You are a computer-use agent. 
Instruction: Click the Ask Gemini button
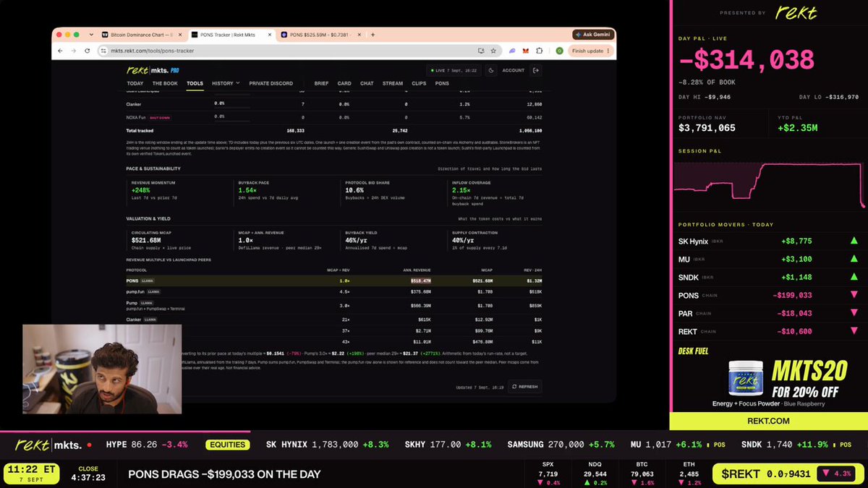point(593,35)
